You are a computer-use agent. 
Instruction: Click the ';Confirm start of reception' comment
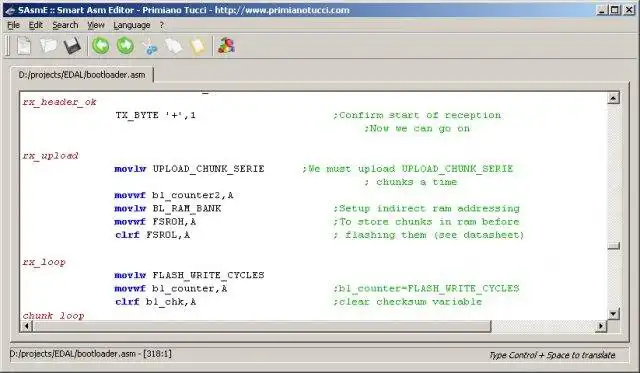click(417, 115)
